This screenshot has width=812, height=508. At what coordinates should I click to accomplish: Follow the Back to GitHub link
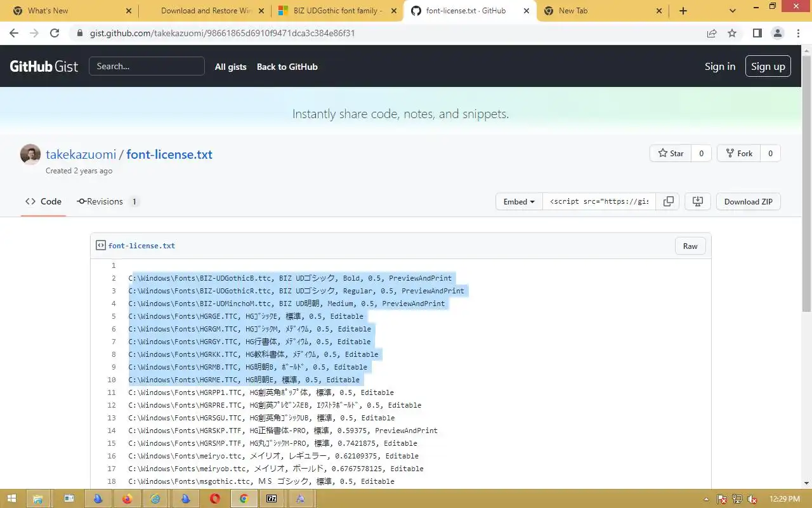point(287,67)
